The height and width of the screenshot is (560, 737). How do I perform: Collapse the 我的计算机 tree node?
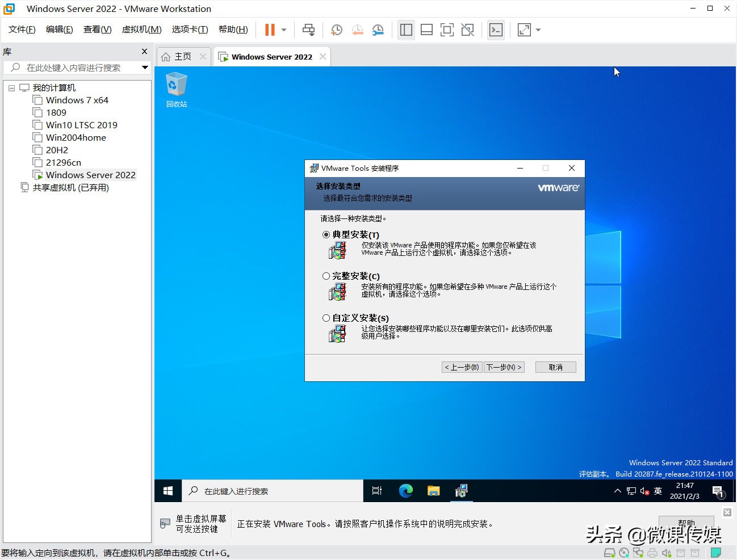[11, 87]
